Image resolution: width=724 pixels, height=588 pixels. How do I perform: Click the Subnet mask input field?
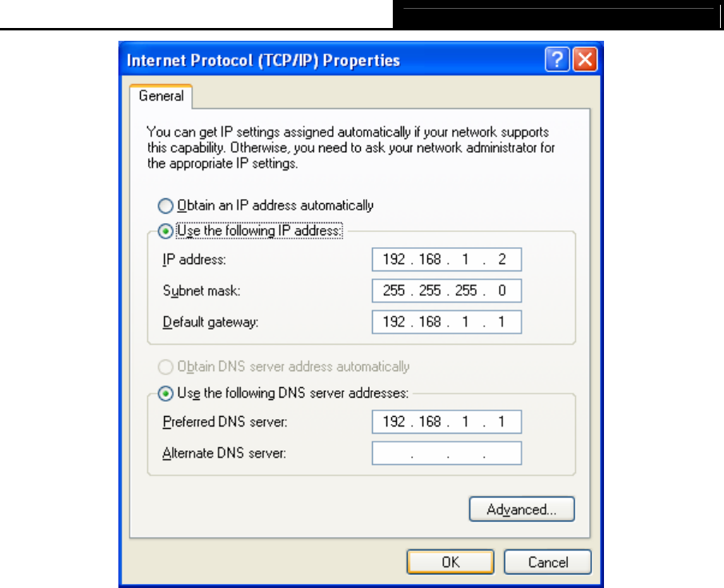point(446,290)
